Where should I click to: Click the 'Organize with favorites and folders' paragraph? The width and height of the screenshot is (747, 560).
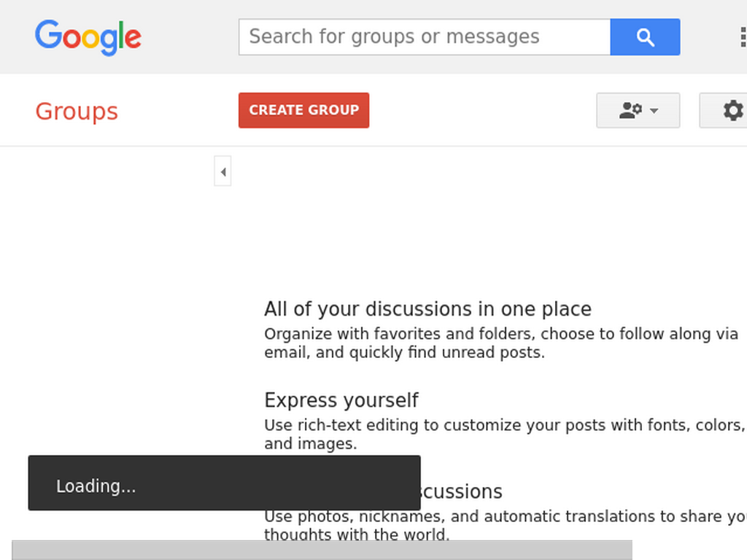point(501,343)
